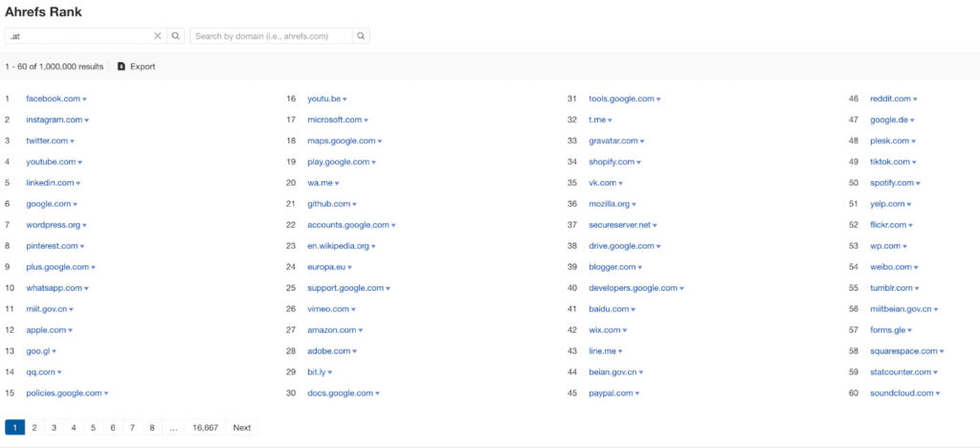
Task: Click the search magnifier next to .at field
Action: click(176, 36)
